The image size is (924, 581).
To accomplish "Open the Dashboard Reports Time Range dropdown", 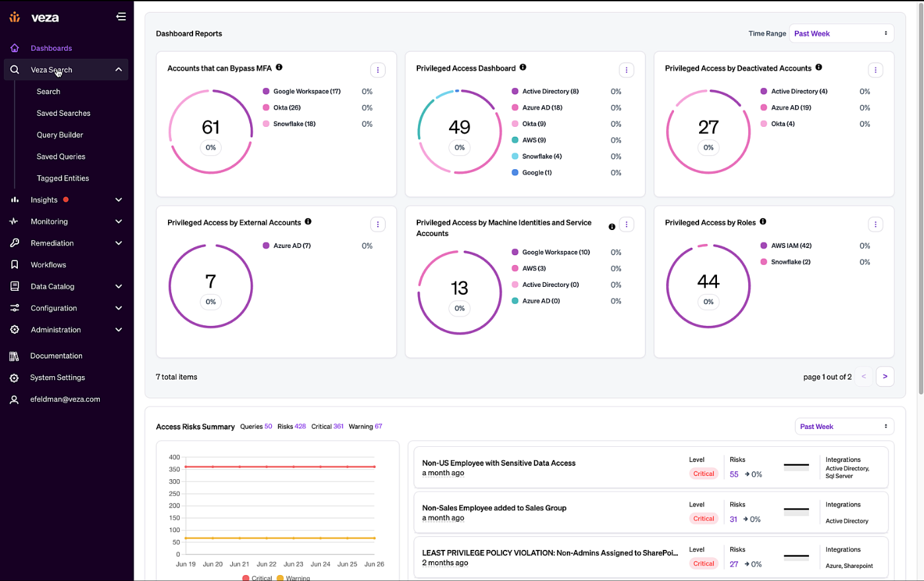I will (x=841, y=34).
